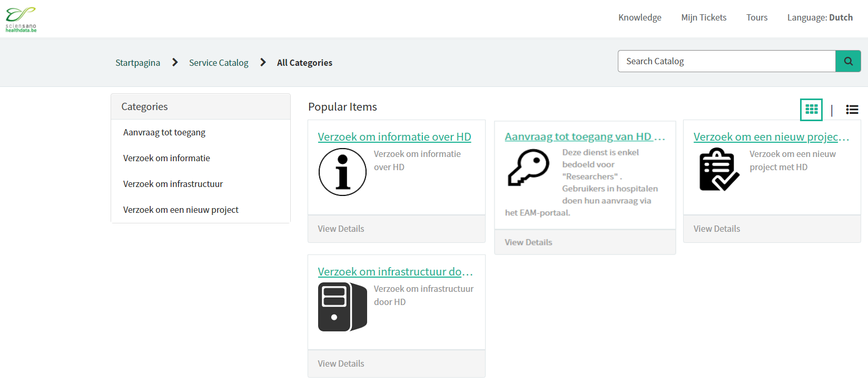868x383 pixels.
Task: Open Verzoek om informatie over HD link
Action: tap(394, 137)
